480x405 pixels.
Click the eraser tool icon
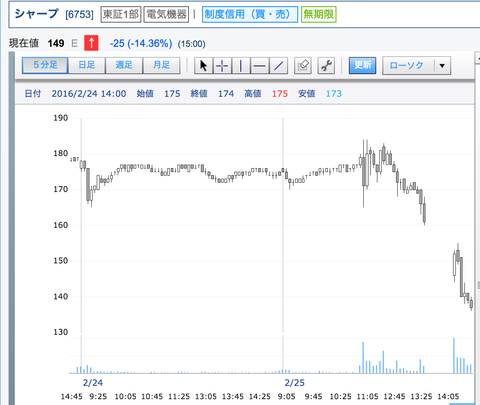(x=303, y=66)
